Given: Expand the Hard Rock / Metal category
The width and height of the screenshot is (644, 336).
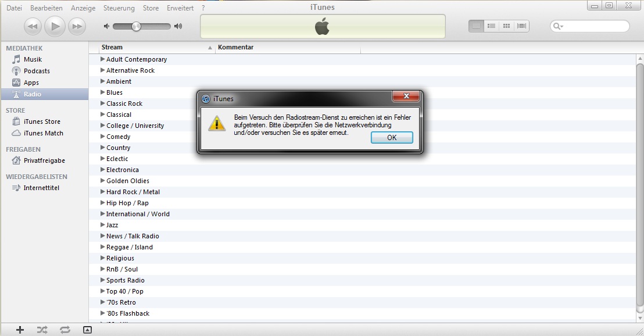Looking at the screenshot, I should pos(103,192).
